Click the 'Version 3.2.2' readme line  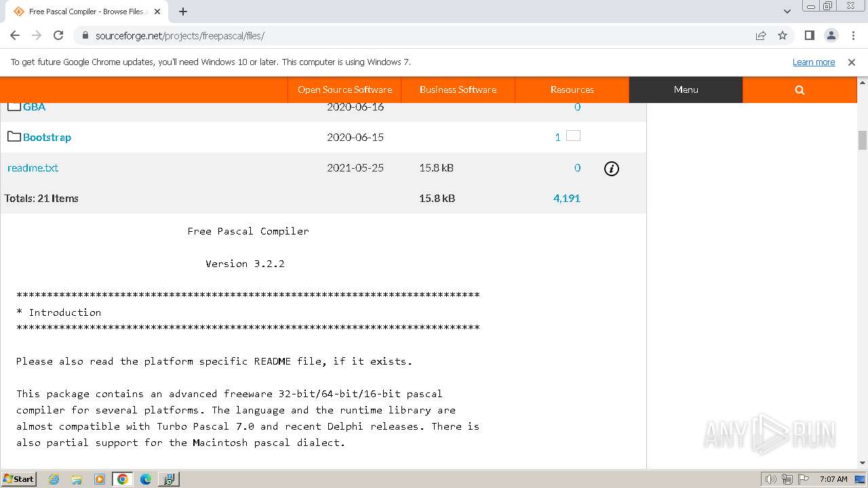pyautogui.click(x=245, y=264)
